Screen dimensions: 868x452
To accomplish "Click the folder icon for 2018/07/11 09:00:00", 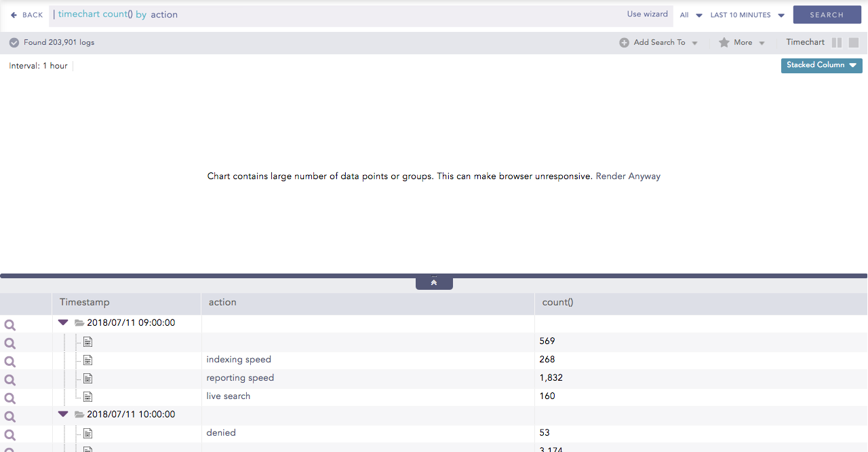I will point(79,323).
